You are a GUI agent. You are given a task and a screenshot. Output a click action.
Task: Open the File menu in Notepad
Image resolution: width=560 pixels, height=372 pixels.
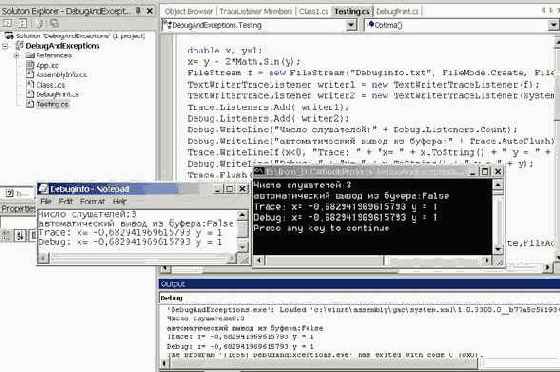pyautogui.click(x=45, y=201)
